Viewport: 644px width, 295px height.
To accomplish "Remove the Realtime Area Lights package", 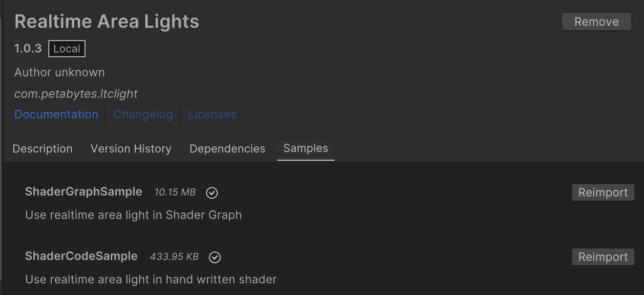I will [596, 22].
